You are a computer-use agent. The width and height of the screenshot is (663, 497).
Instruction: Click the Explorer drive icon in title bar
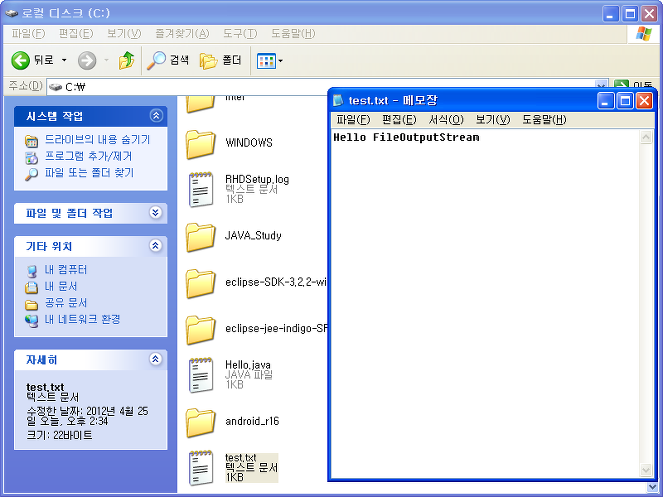pos(11,13)
